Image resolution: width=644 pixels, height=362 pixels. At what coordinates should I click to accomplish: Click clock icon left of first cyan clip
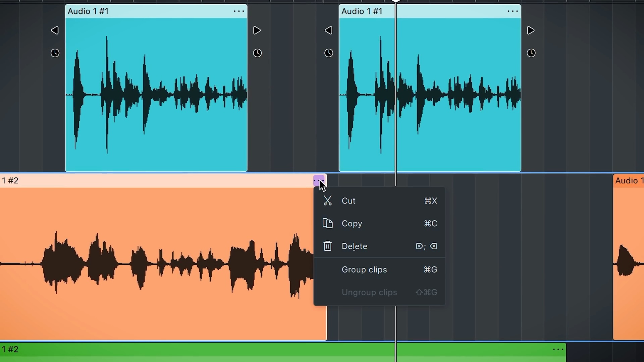55,53
